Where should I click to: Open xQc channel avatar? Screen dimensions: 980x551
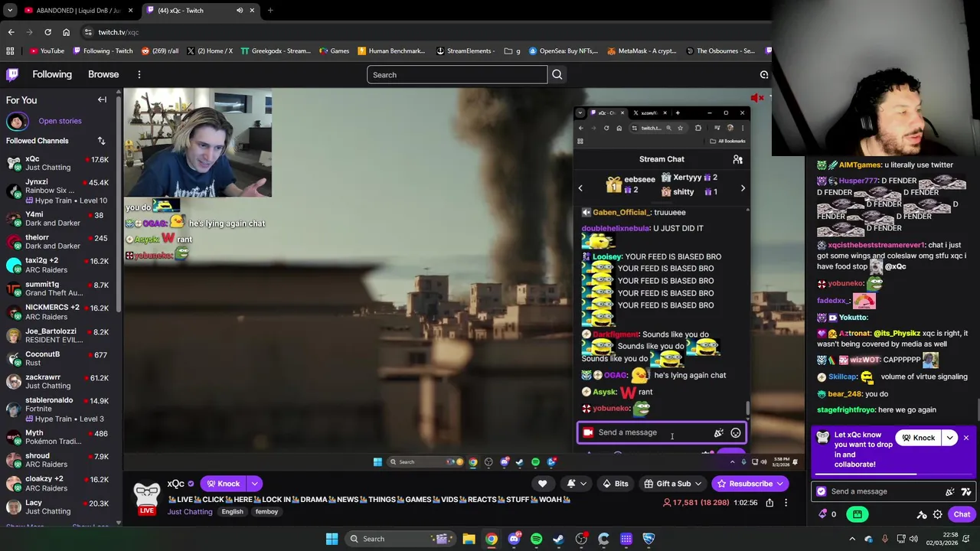pos(147,494)
